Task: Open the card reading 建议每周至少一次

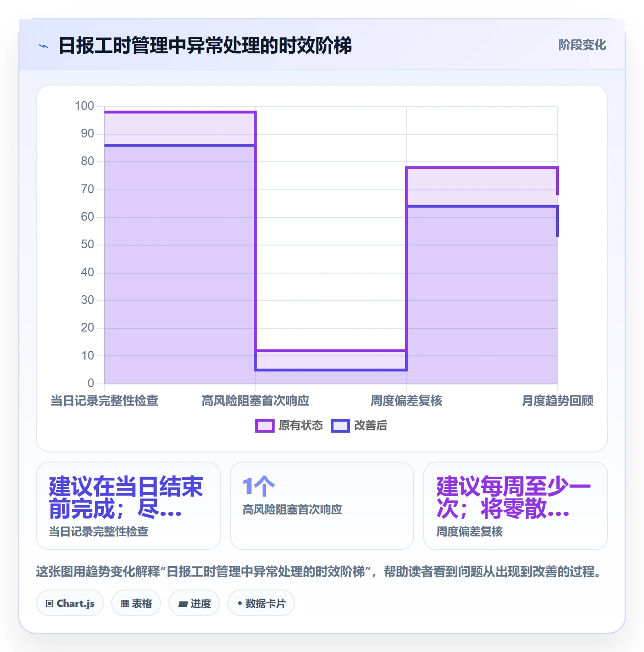Action: tap(516, 506)
